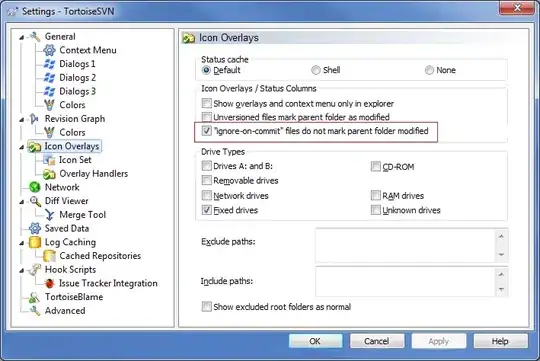Check the CD-ROM checkbox

click(x=375, y=167)
